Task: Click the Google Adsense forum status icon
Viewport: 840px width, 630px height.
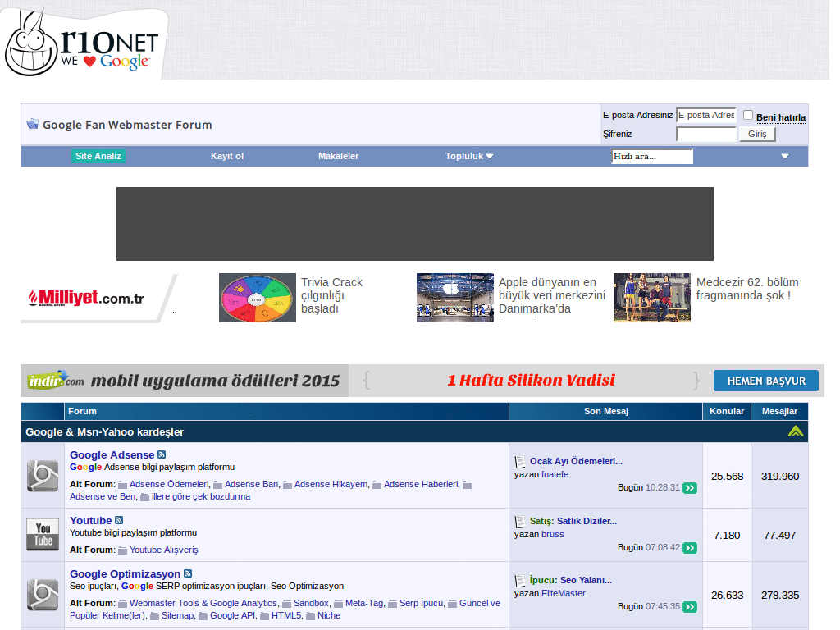Action: (x=43, y=475)
